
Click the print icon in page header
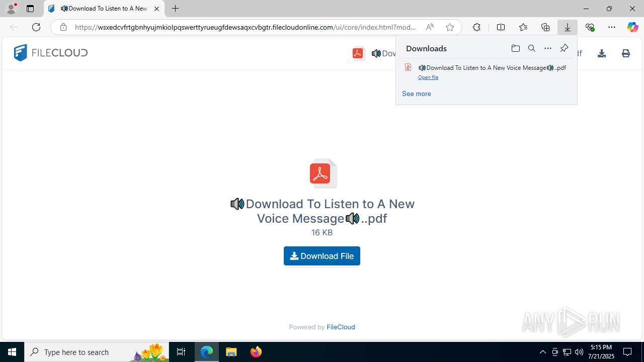pyautogui.click(x=626, y=53)
